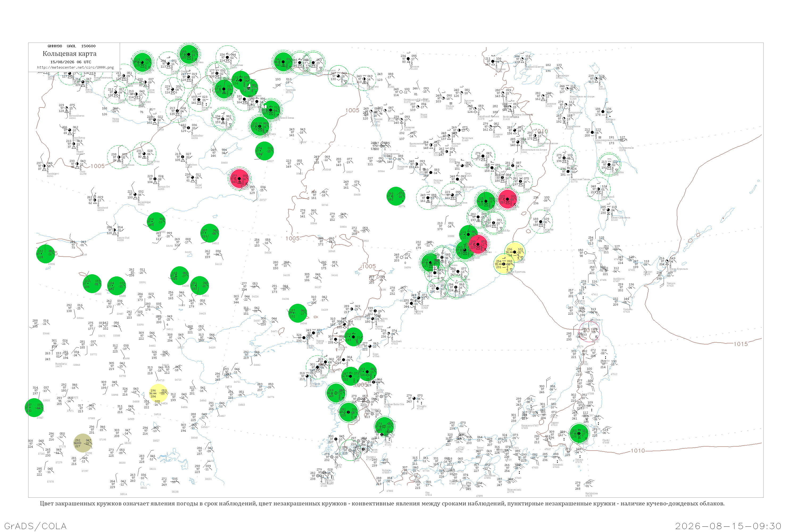
Task: Click the "Kanazawa" station label
Action: [526, 425]
